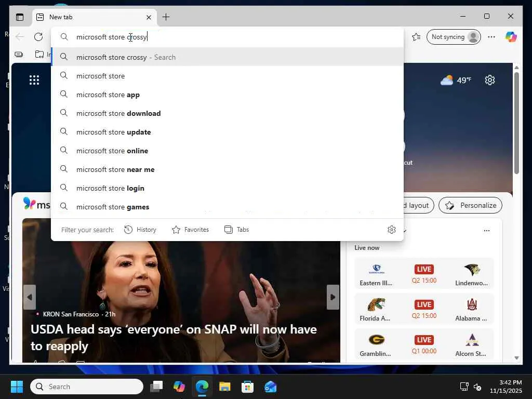Choose 'microsoft store login' suggestion
This screenshot has height=399, width=532.
click(228, 188)
